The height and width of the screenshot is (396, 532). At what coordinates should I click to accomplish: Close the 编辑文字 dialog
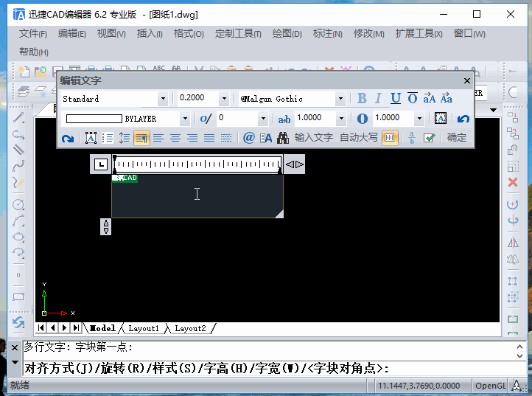467,81
